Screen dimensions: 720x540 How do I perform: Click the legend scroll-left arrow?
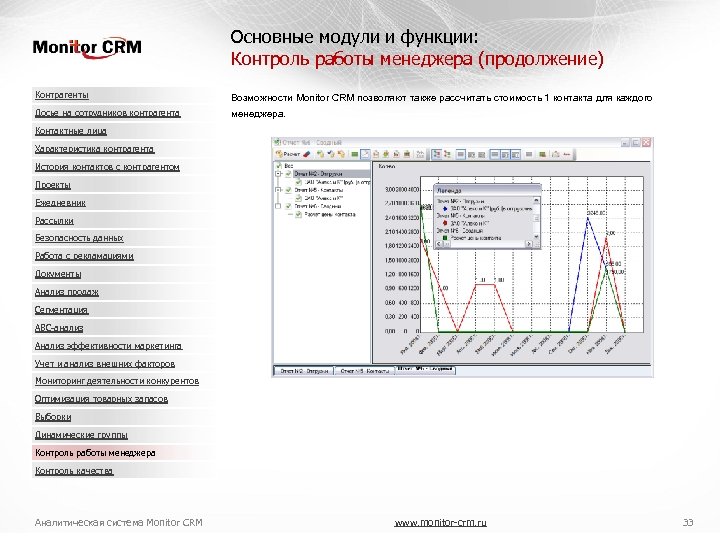(x=439, y=244)
